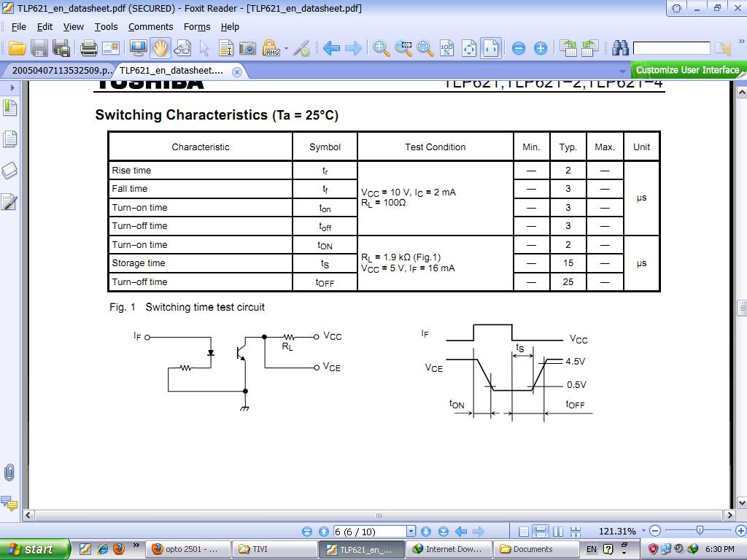This screenshot has width=747, height=560.
Task: Open the Help menu
Action: tap(230, 27)
